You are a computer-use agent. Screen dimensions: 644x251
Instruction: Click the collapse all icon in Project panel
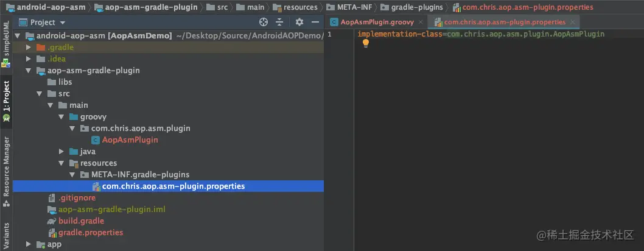[x=280, y=22]
